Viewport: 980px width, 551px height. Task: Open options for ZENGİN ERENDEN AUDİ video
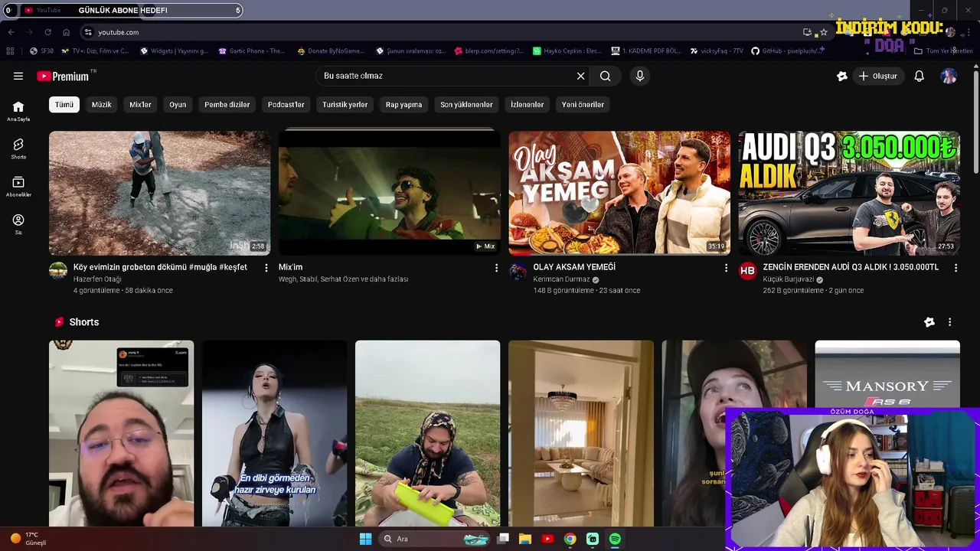955,268
